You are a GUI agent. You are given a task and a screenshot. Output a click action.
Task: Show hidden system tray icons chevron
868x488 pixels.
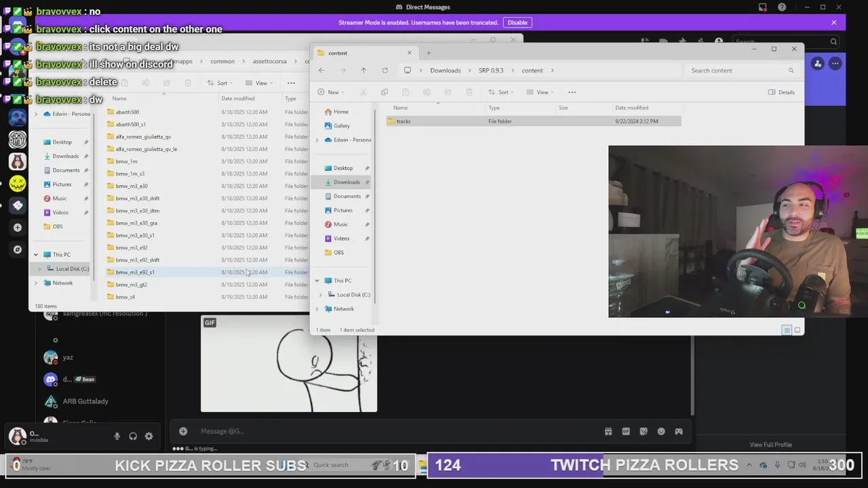(749, 465)
